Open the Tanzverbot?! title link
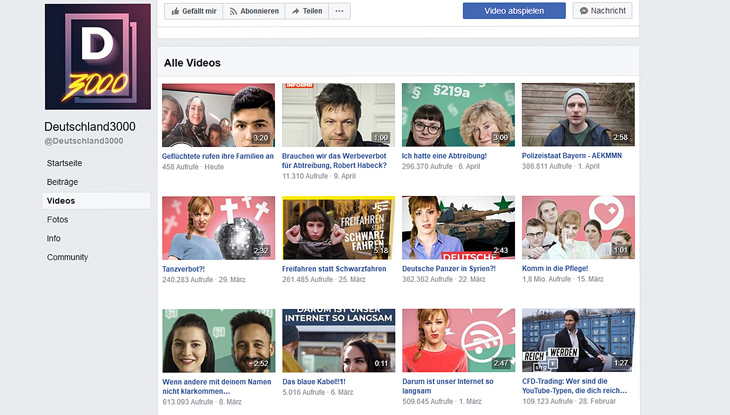Image resolution: width=730 pixels, height=415 pixels. [183, 269]
